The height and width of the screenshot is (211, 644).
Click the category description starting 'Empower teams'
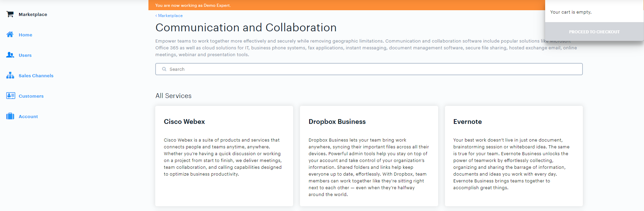tap(366, 48)
